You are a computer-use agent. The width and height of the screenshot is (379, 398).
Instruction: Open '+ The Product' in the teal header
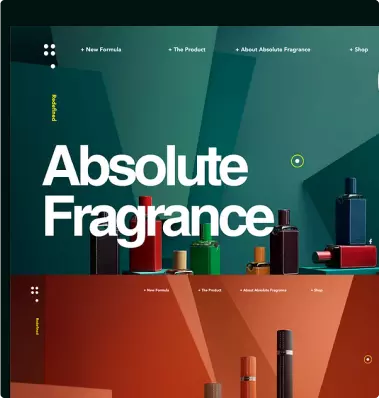187,50
